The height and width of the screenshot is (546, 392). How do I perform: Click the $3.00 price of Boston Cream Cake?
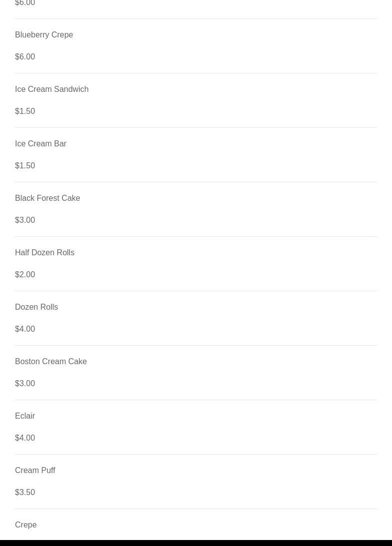(25, 384)
